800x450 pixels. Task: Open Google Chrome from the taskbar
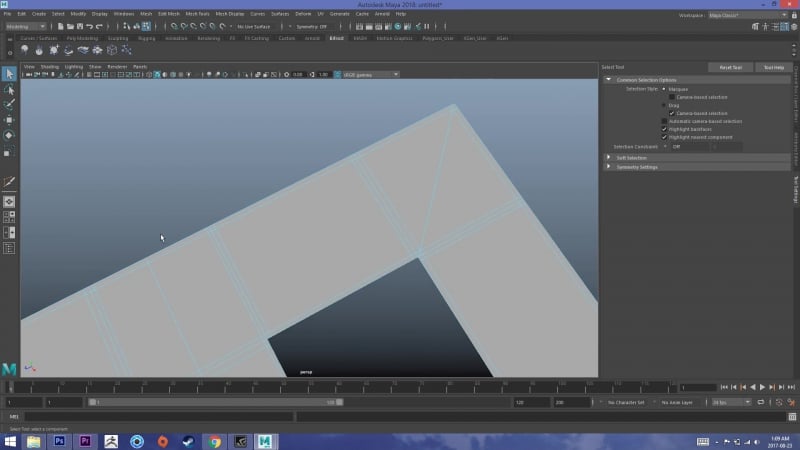pyautogui.click(x=214, y=441)
